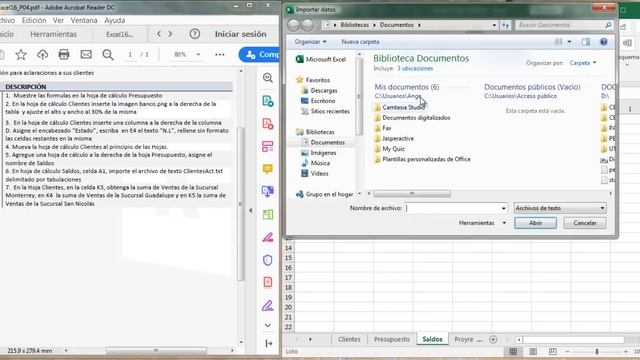This screenshot has width=640, height=360.
Task: Open Create PDF tool in Acrobat sidebar
Action: coord(268,124)
